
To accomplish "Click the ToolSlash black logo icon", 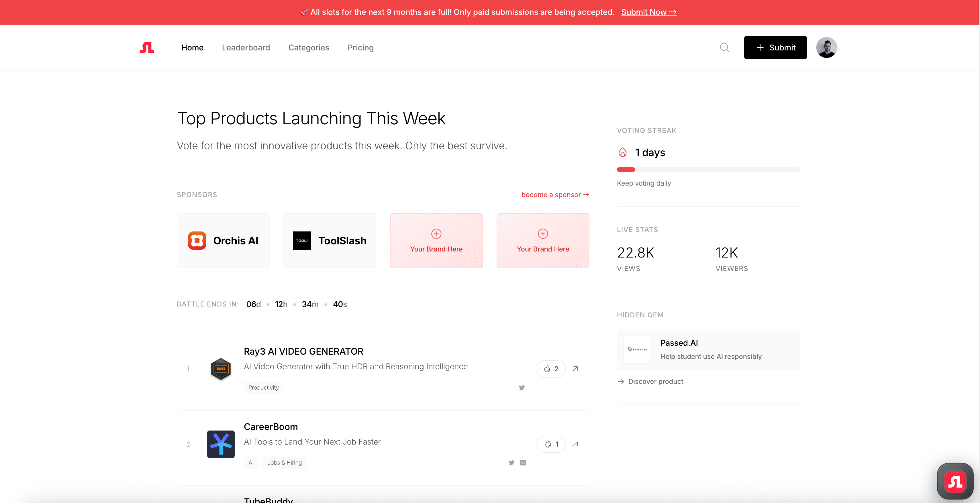I will [x=302, y=241].
